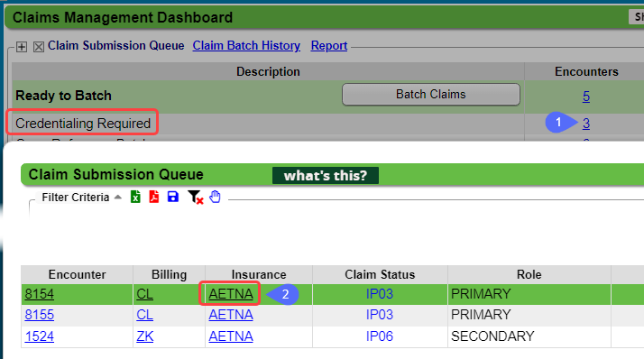Click IP06 claim status
Screen dimensions: 644x359
coord(380,336)
